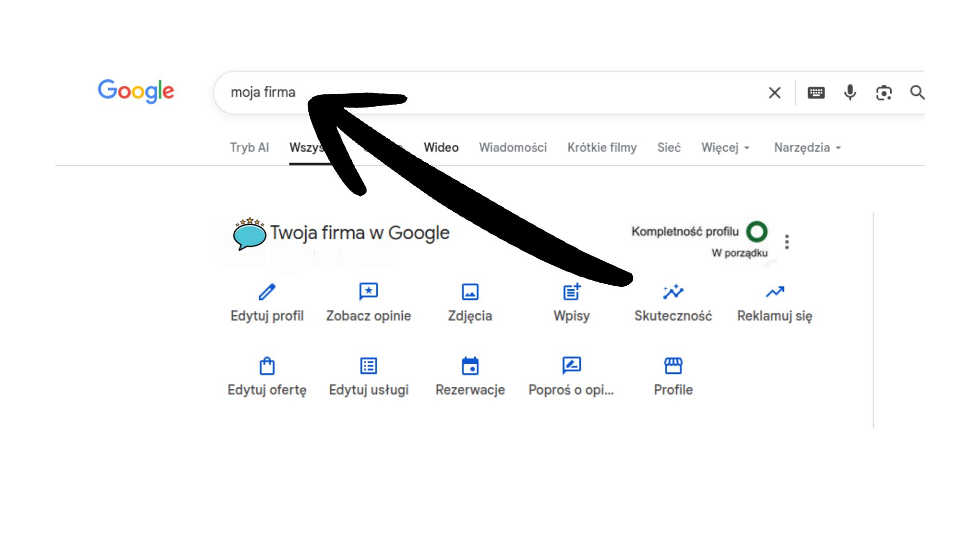Click the 'W porządku' status text
The width and height of the screenshot is (980, 551).
[x=740, y=253]
